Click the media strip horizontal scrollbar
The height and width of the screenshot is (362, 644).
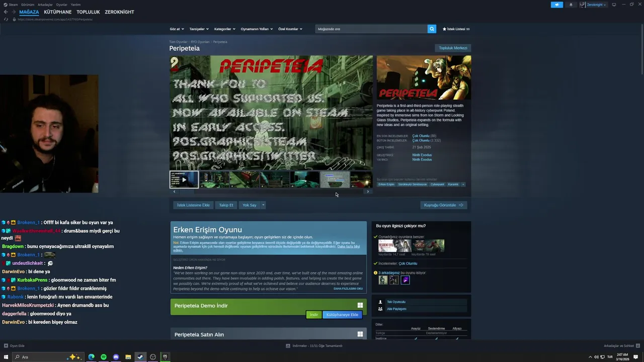pos(271,192)
